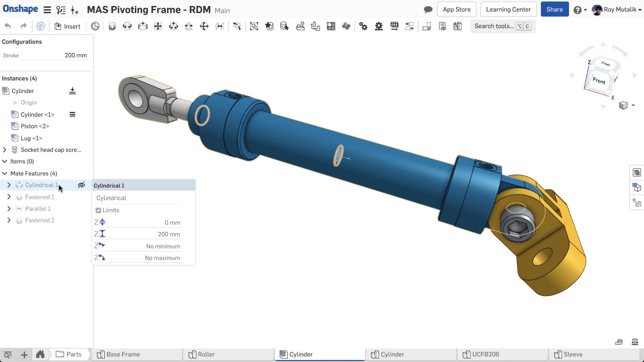Select the Ball mate tool
The width and height of the screenshot is (644, 362).
click(204, 26)
